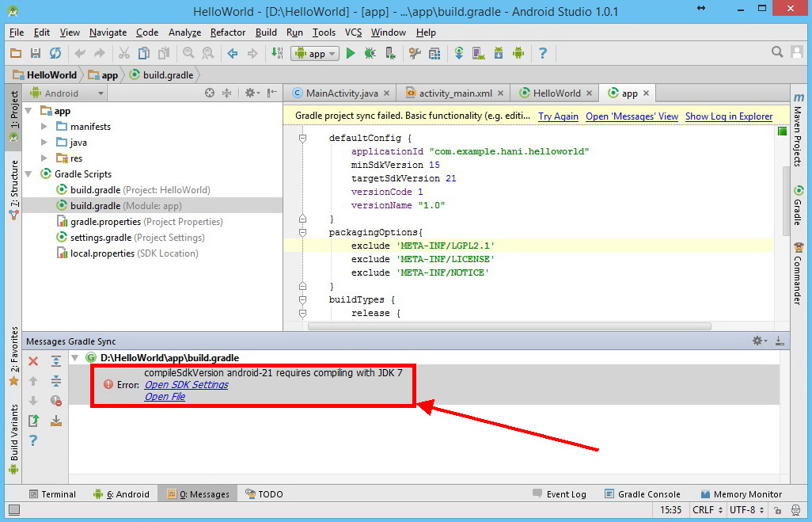
Task: Open the app run configuration dropdown
Action: (315, 53)
